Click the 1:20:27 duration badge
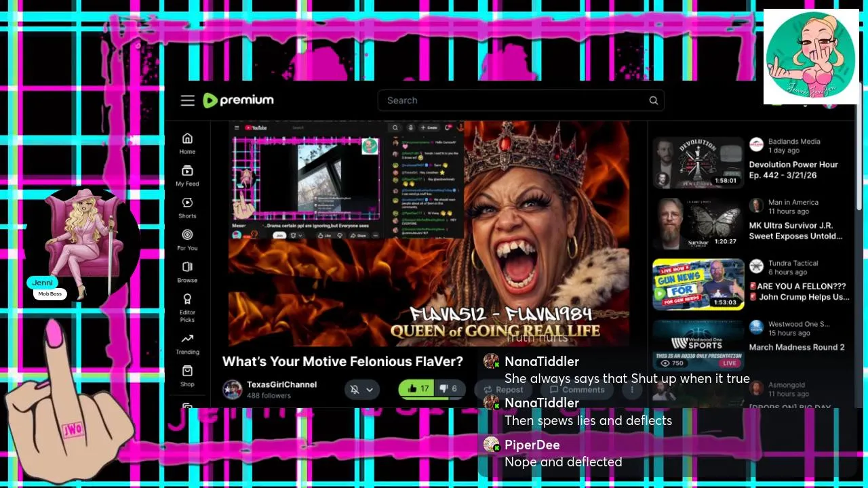 (x=725, y=241)
